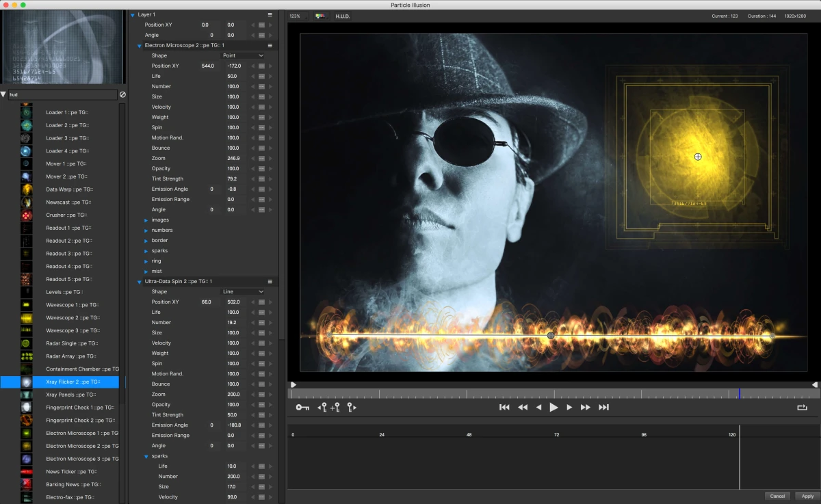This screenshot has width=821, height=504.
Task: Click the emitter center crosshair in preview
Action: (698, 157)
